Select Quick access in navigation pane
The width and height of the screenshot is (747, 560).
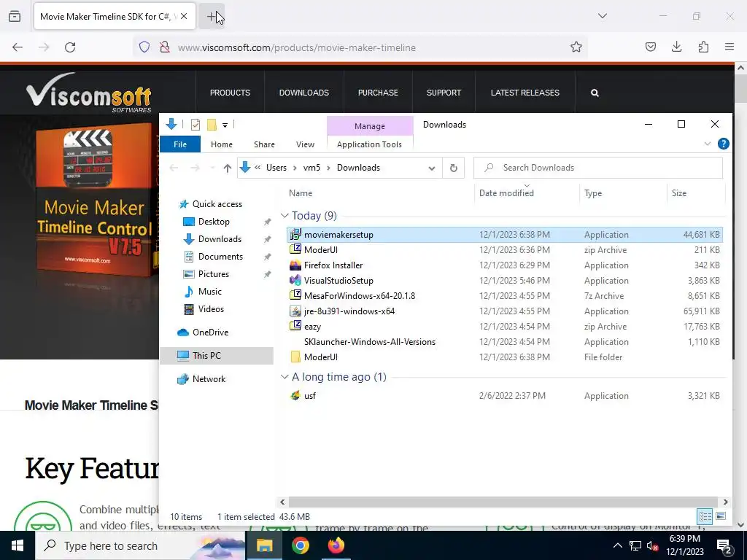(x=217, y=204)
